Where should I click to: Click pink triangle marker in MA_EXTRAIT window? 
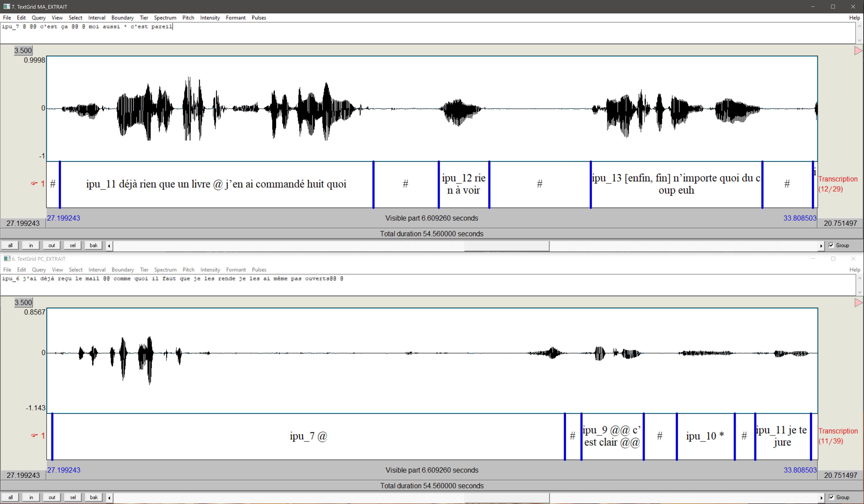click(858, 51)
